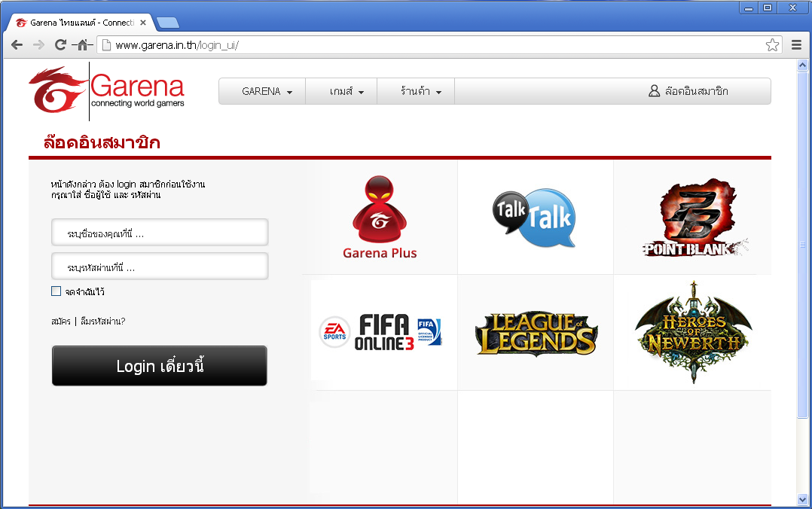Focus the username input field
Screen dimensions: 812x509
[160, 232]
